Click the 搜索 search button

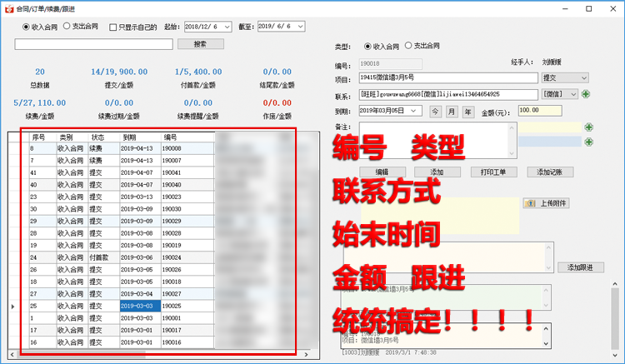[200, 44]
